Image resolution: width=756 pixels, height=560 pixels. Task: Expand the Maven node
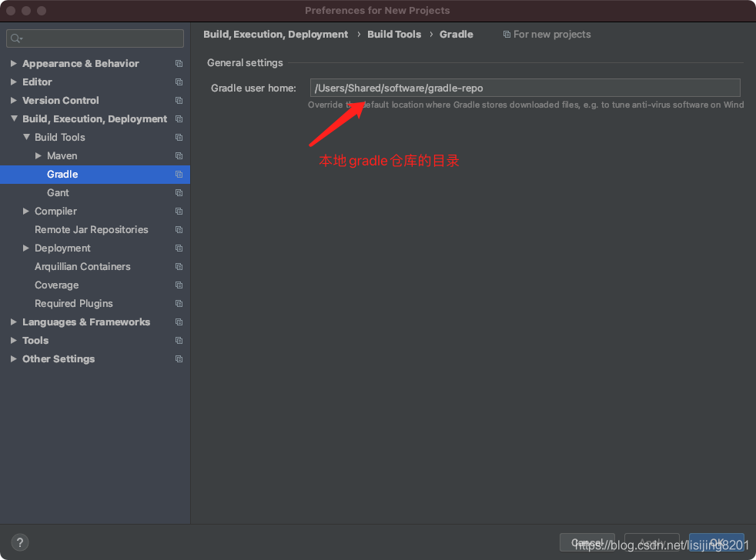(38, 155)
